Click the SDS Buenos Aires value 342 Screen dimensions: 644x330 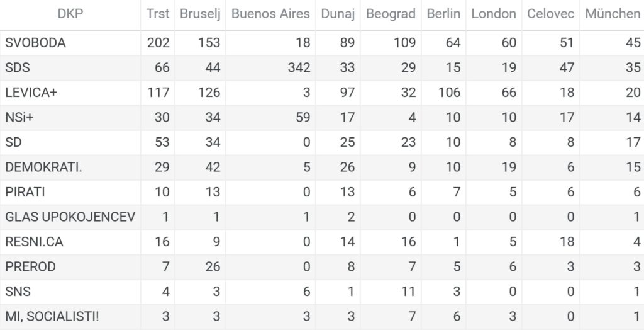coord(298,67)
